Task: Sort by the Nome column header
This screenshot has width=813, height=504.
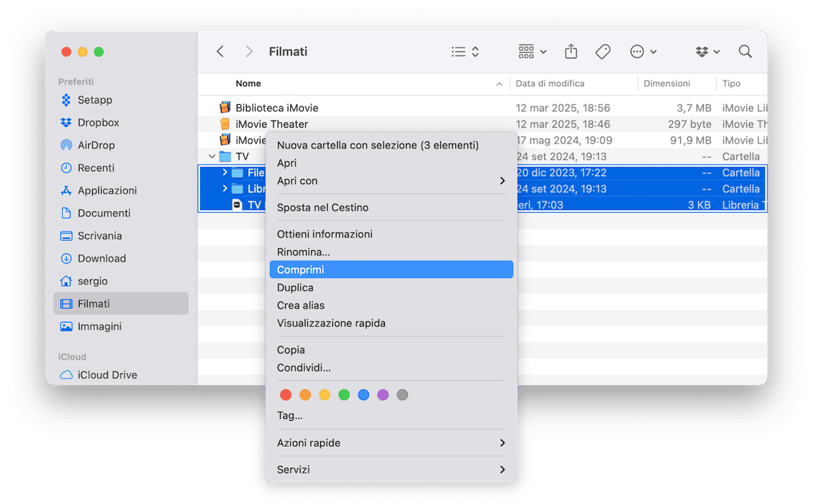Action: pyautogui.click(x=248, y=84)
